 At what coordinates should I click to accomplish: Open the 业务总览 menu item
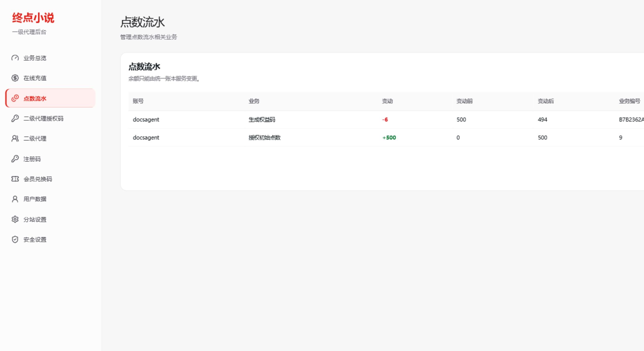[50, 58]
